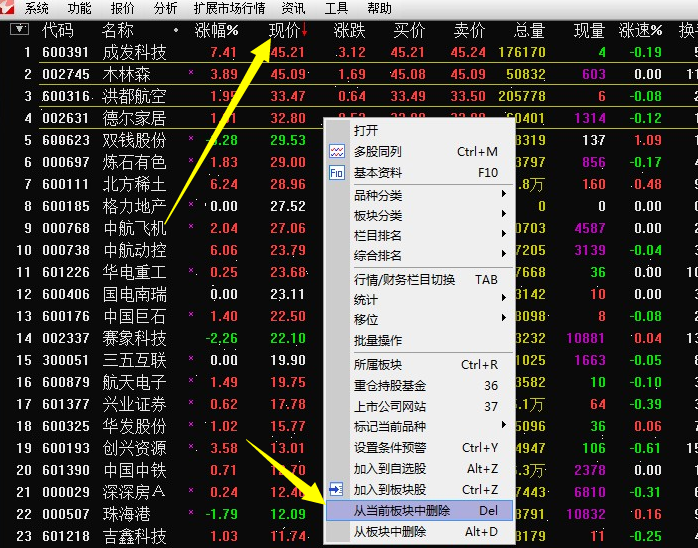
Task: Sort by the 卖价 column header
Action: pos(469,30)
